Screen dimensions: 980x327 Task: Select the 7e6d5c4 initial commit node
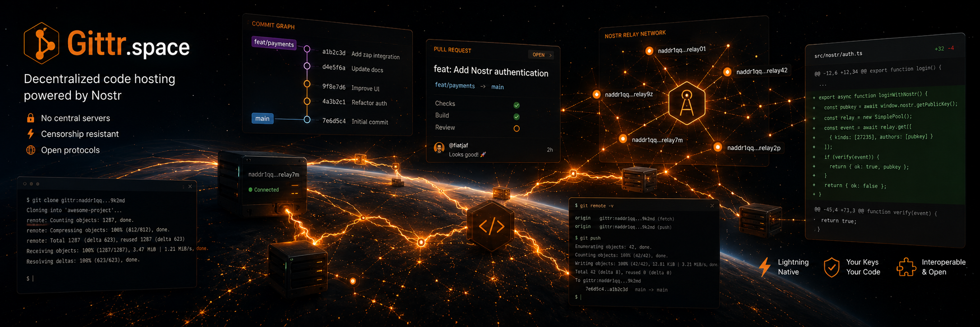[307, 120]
